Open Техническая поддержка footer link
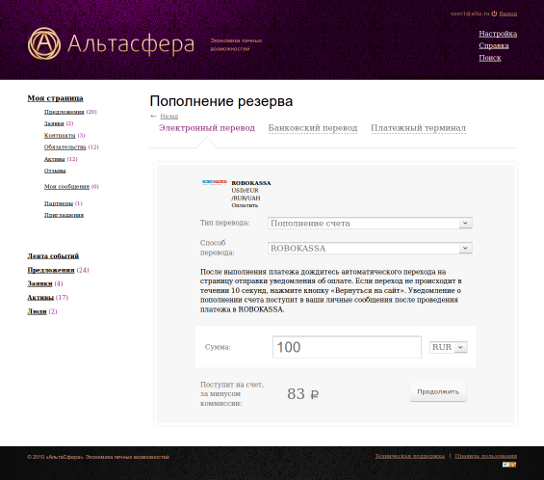Viewport: 544px width, 480px height. [409, 456]
